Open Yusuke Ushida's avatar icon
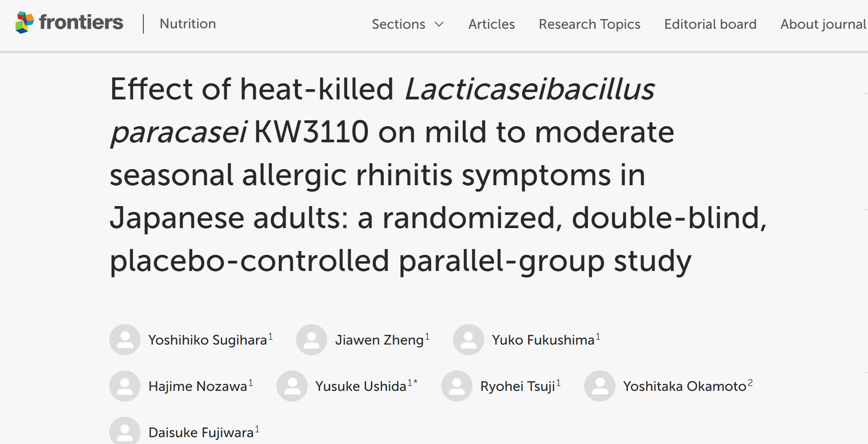This screenshot has height=444, width=868. coord(292,386)
